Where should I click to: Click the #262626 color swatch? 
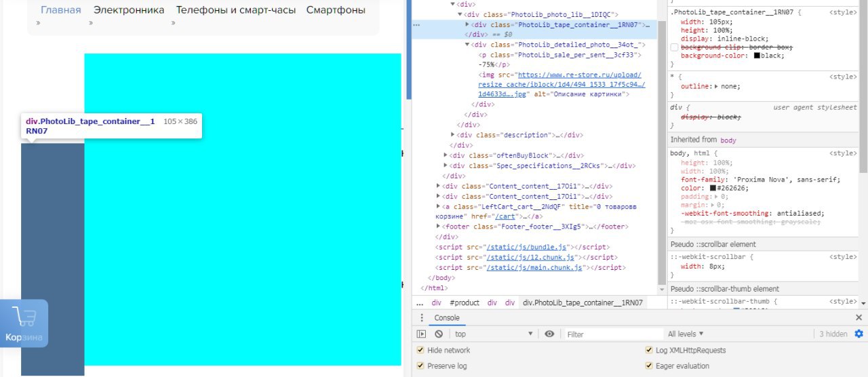click(713, 188)
